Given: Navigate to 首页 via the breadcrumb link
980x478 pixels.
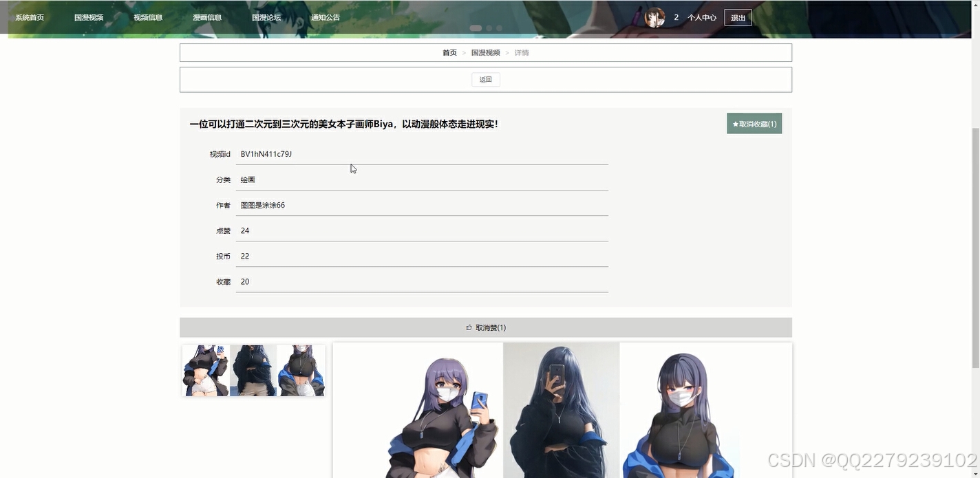Looking at the screenshot, I should [449, 52].
